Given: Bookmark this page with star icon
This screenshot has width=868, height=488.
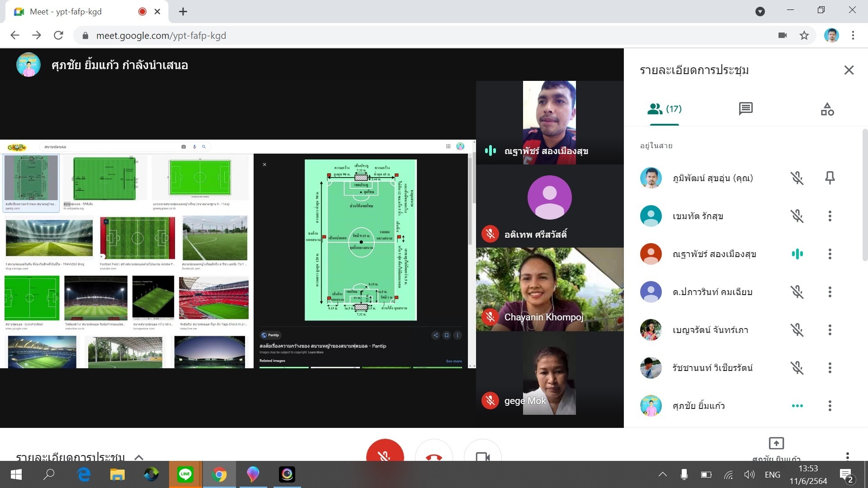Looking at the screenshot, I should [x=804, y=35].
